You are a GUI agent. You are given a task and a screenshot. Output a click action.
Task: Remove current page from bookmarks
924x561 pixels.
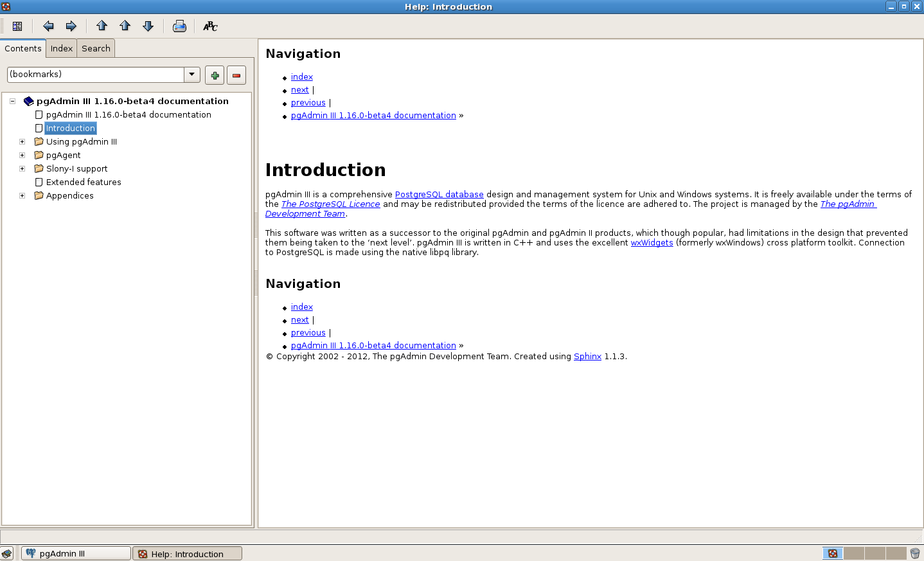coord(236,75)
